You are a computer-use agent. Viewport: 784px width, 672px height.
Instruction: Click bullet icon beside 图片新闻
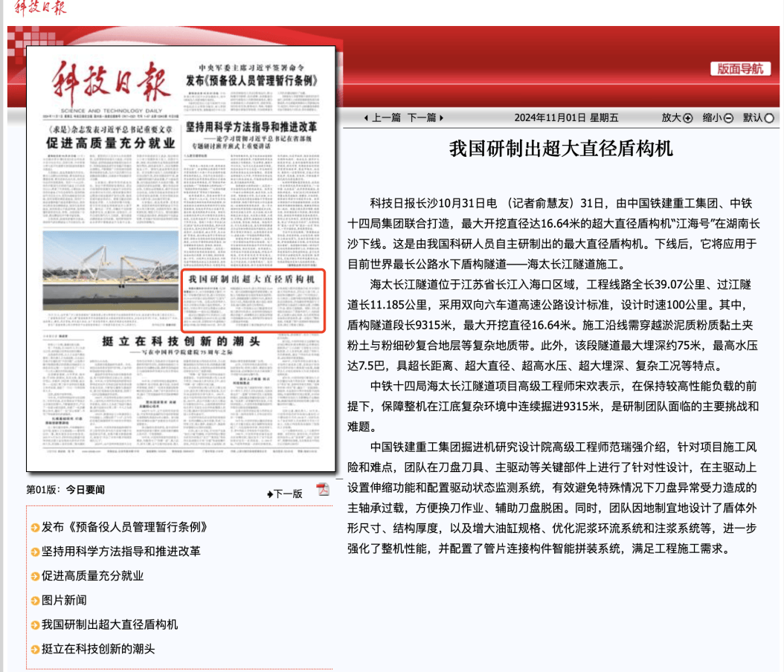click(35, 601)
